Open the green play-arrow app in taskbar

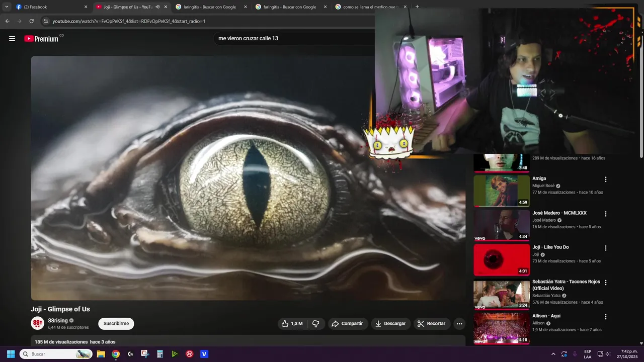[x=175, y=354]
